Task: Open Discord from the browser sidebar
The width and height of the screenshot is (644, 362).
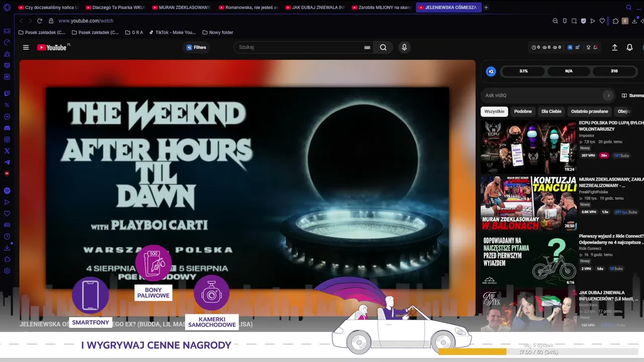Action: pos(7,128)
